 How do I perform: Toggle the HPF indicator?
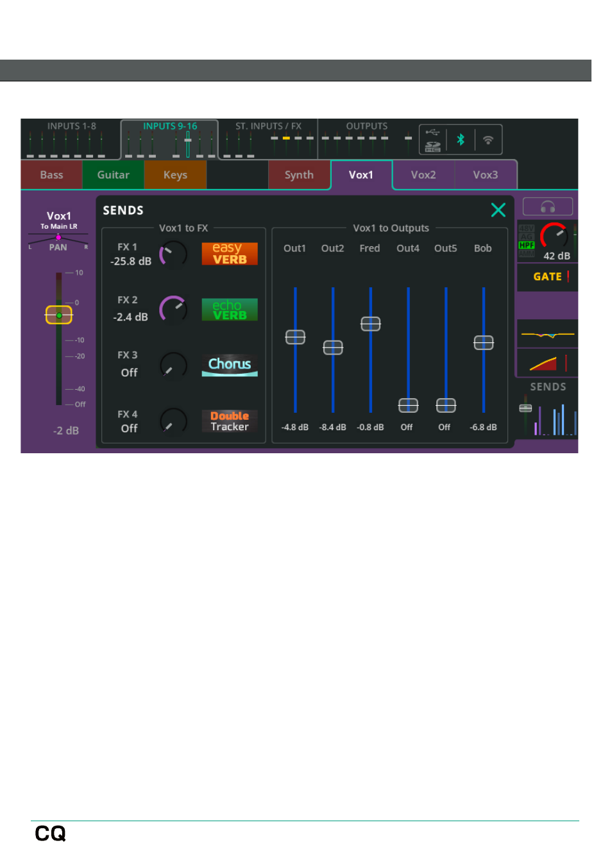tap(527, 245)
